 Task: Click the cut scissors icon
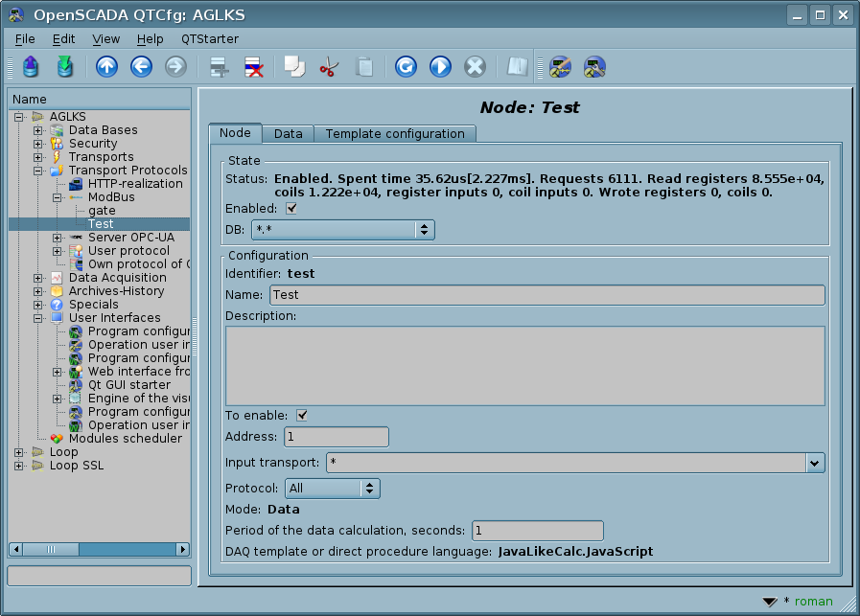pyautogui.click(x=329, y=67)
